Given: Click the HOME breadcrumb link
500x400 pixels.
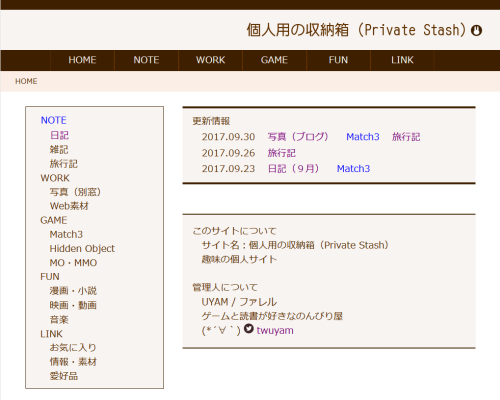Looking at the screenshot, I should tap(26, 81).
